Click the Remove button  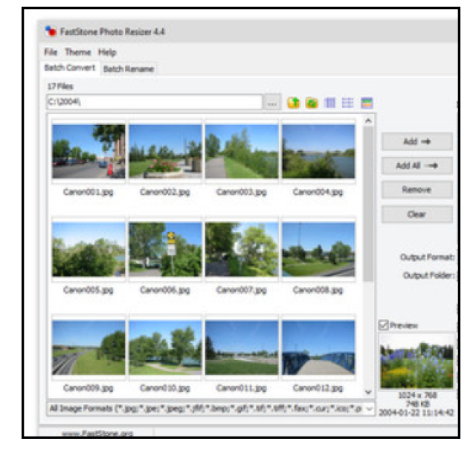click(x=416, y=190)
